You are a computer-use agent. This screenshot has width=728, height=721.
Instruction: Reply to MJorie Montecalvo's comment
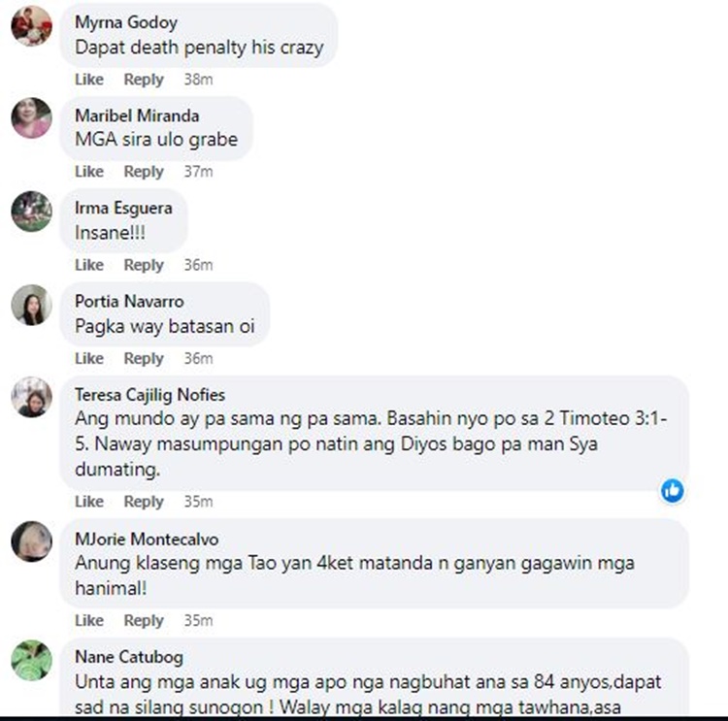click(x=144, y=620)
